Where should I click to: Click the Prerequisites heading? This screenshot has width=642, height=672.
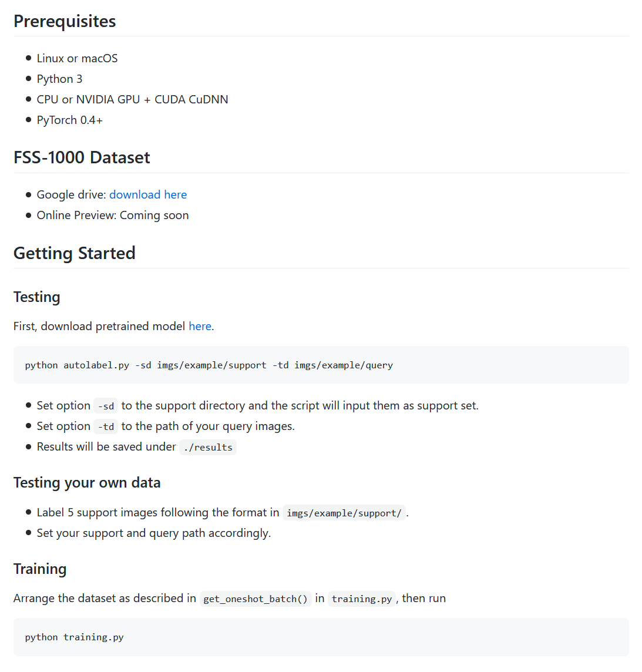(x=65, y=21)
